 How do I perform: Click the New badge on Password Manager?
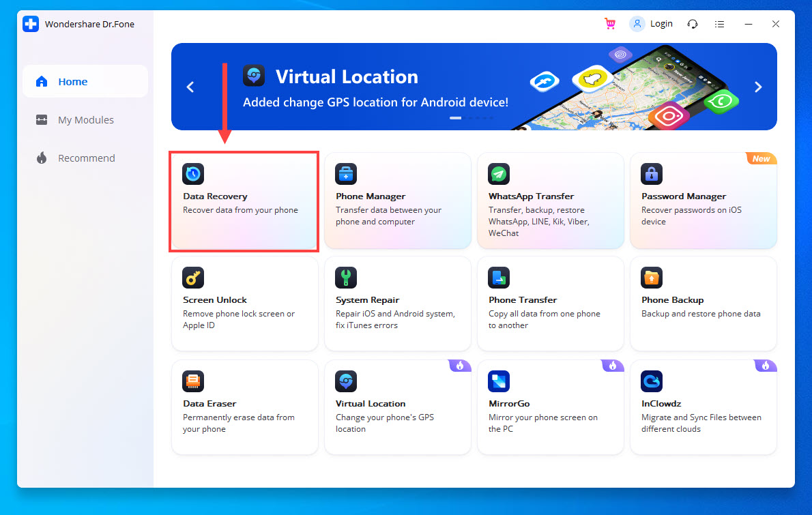click(761, 158)
